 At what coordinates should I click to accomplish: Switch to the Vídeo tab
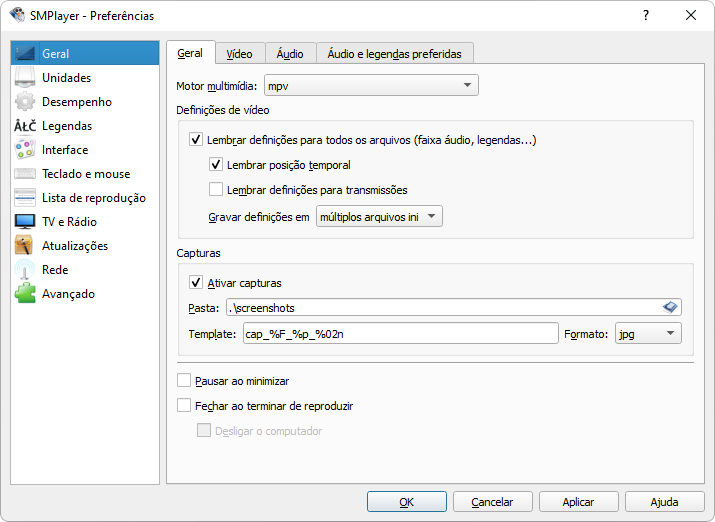point(240,54)
